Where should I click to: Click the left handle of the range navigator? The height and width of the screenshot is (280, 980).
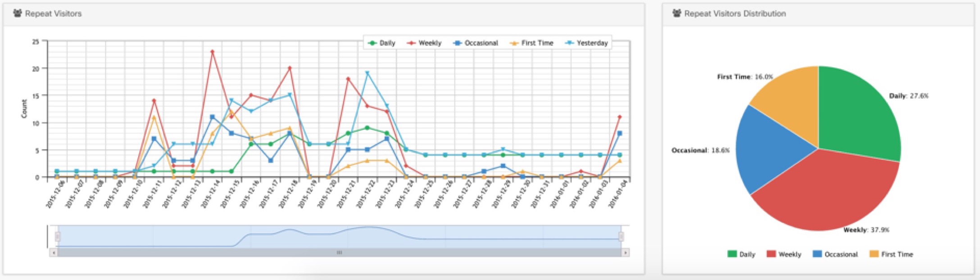pyautogui.click(x=57, y=237)
